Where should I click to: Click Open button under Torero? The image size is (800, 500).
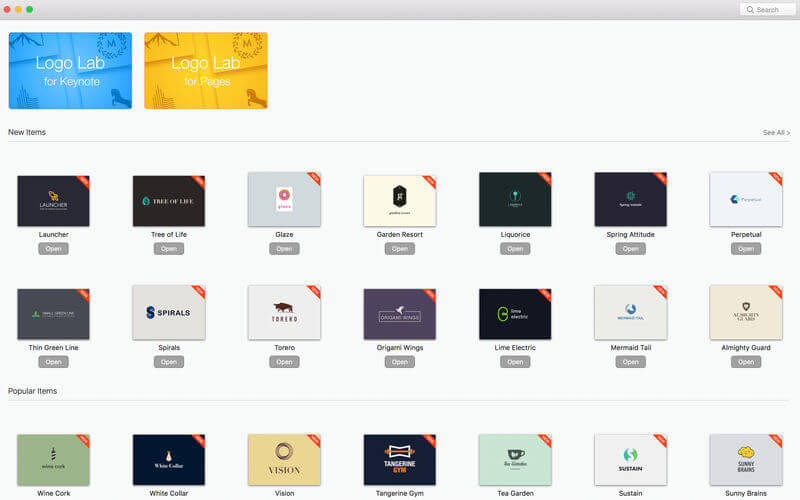[x=284, y=362]
